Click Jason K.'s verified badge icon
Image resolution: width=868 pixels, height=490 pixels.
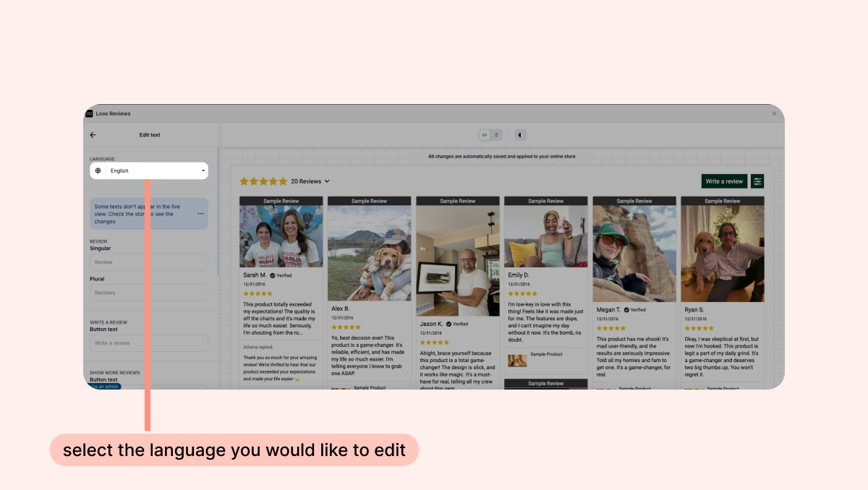pyautogui.click(x=449, y=324)
